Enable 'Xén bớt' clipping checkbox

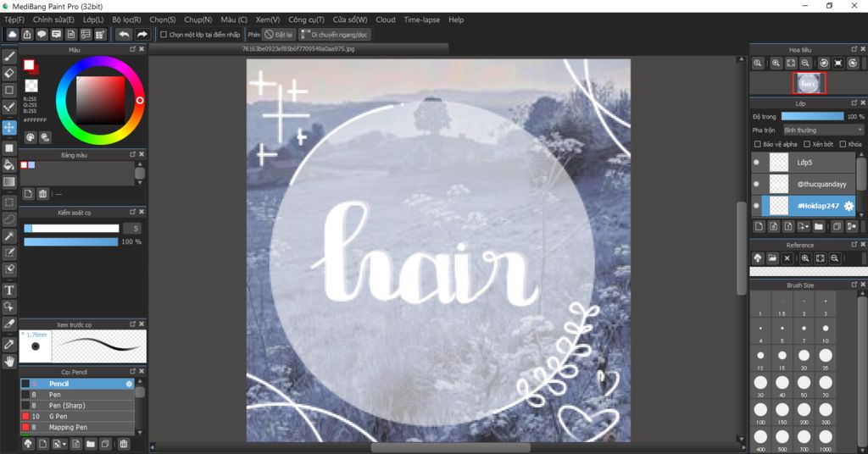[x=807, y=144]
